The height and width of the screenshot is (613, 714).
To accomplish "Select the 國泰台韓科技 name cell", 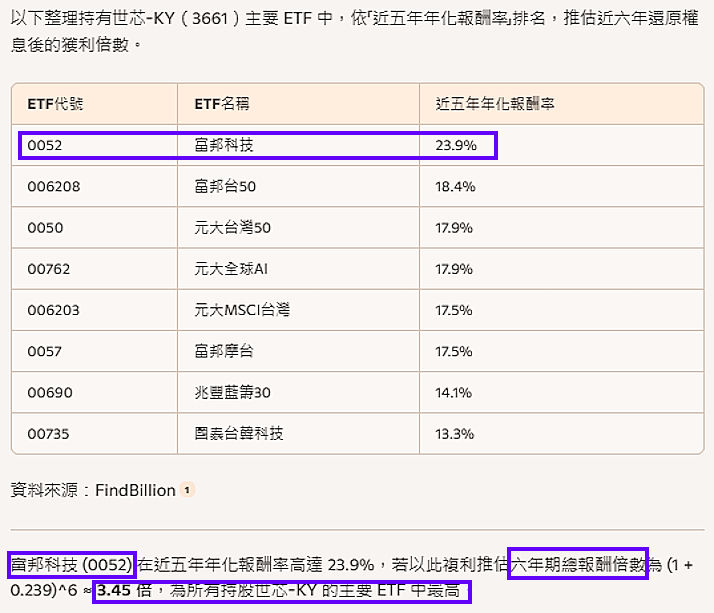I will (298, 434).
